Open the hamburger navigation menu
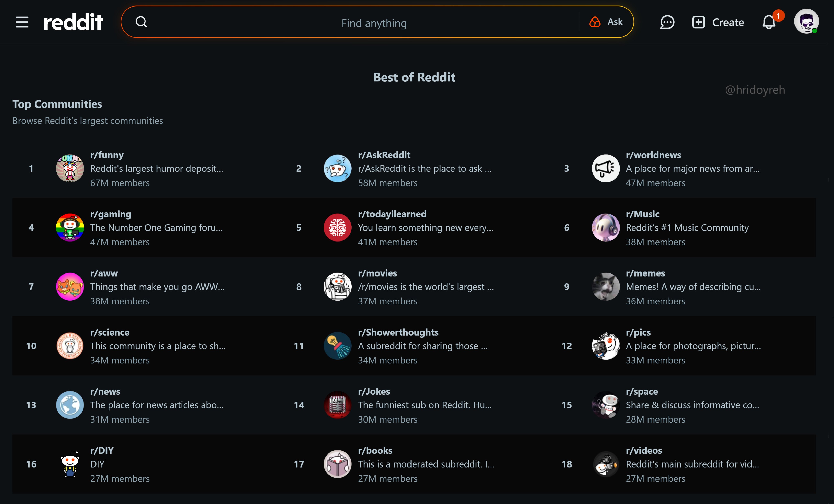Screen dimensions: 834x504 [x=22, y=22]
